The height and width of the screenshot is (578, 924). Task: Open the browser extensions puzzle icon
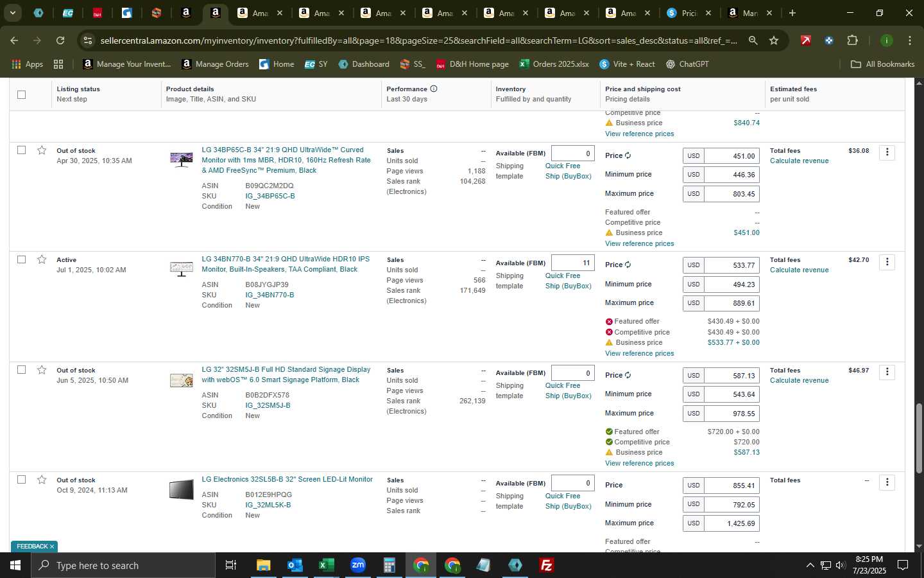pyautogui.click(x=852, y=40)
